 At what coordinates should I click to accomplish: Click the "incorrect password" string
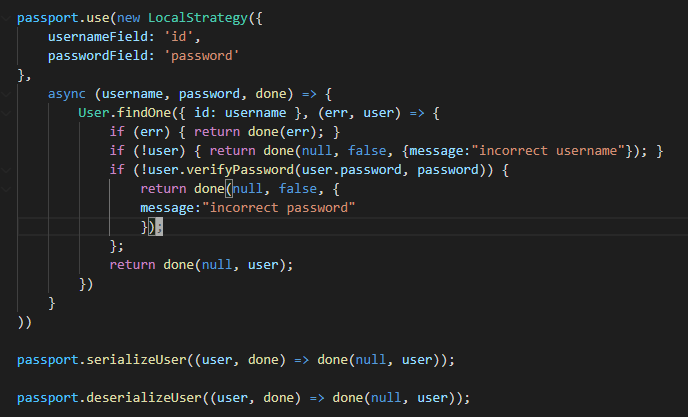click(278, 208)
